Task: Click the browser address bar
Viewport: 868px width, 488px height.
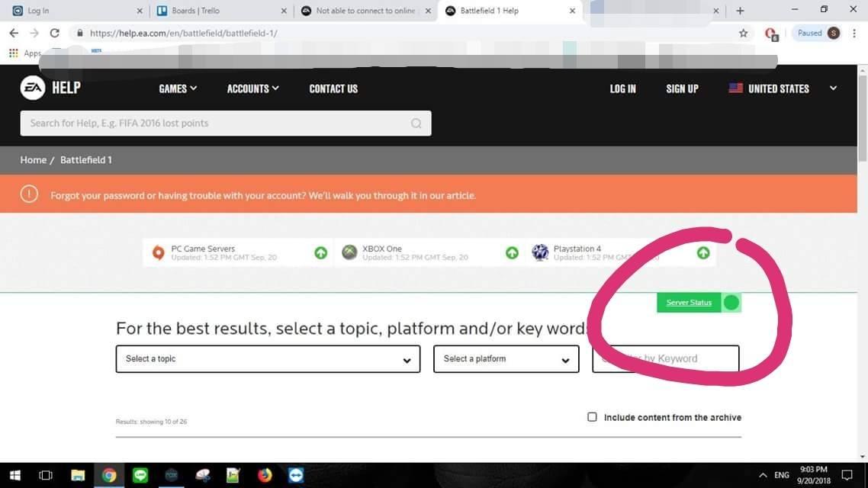Action: coord(410,34)
